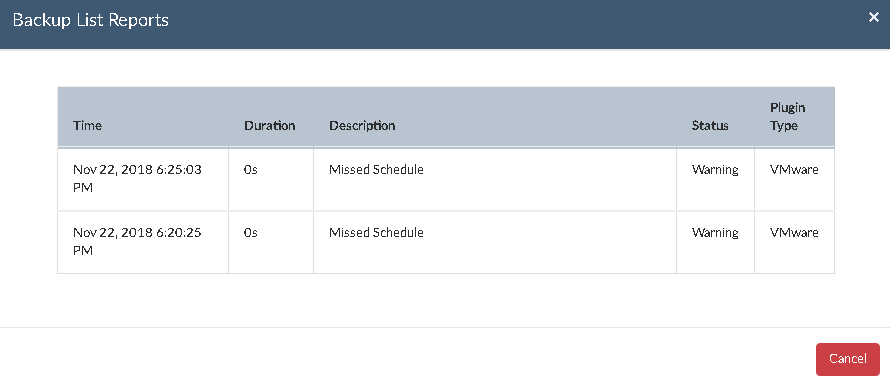Click first row's Missed Schedule description
This screenshot has height=386, width=890.
click(x=376, y=169)
